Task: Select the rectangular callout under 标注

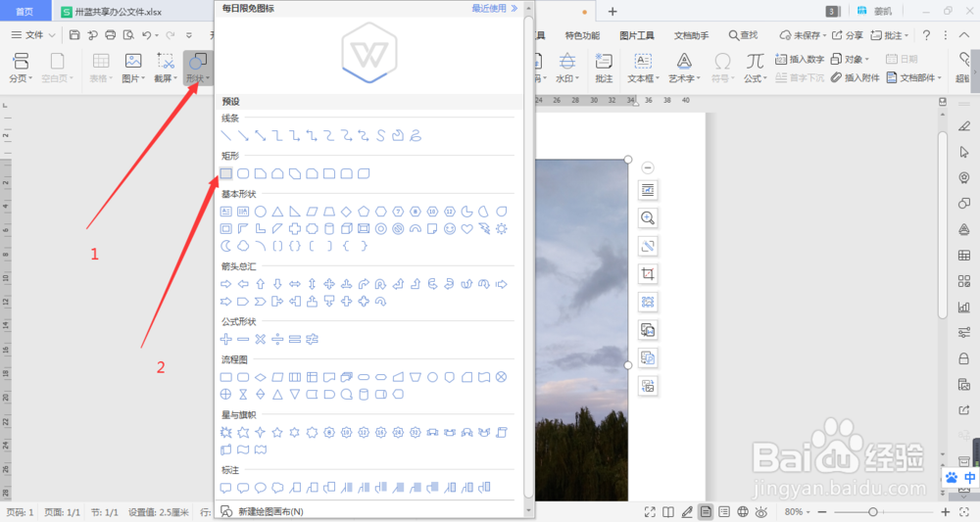Action: pos(226,488)
